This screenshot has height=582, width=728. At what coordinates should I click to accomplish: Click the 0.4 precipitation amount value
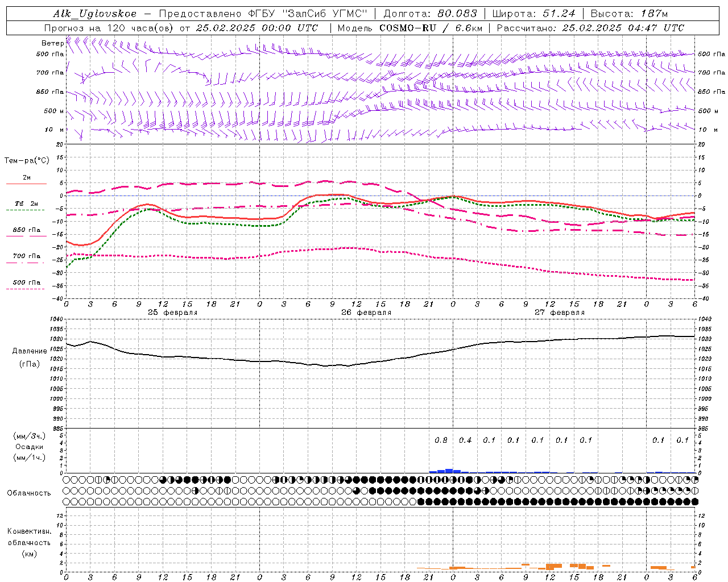pyautogui.click(x=465, y=440)
